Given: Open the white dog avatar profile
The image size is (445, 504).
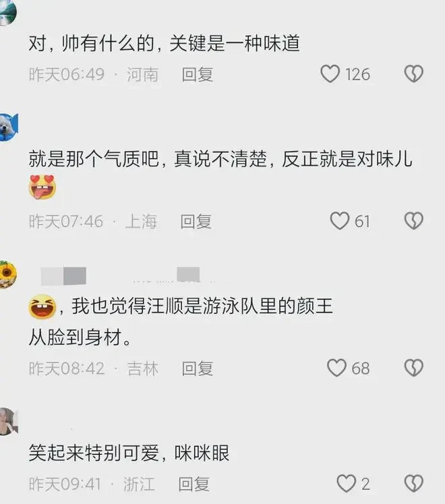Looking at the screenshot, I should click(8, 127).
